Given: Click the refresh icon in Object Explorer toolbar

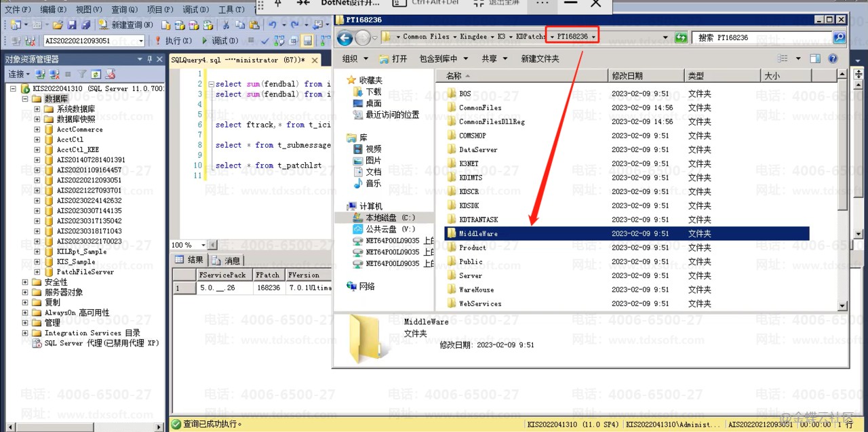Looking at the screenshot, I should (x=96, y=74).
